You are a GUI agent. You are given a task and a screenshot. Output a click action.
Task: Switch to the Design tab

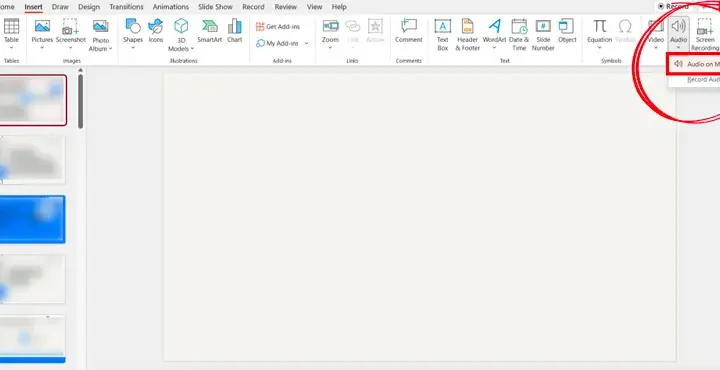point(89,7)
